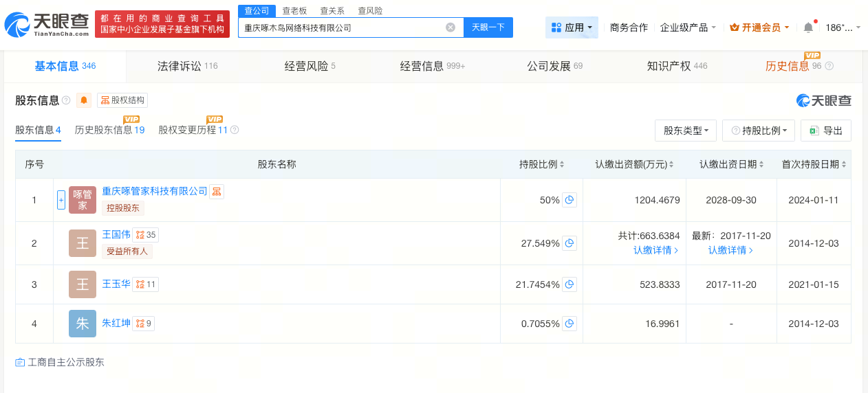This screenshot has height=393, width=868.
Task: Click the orange alert bell for 股东信息
Action: pyautogui.click(x=84, y=100)
